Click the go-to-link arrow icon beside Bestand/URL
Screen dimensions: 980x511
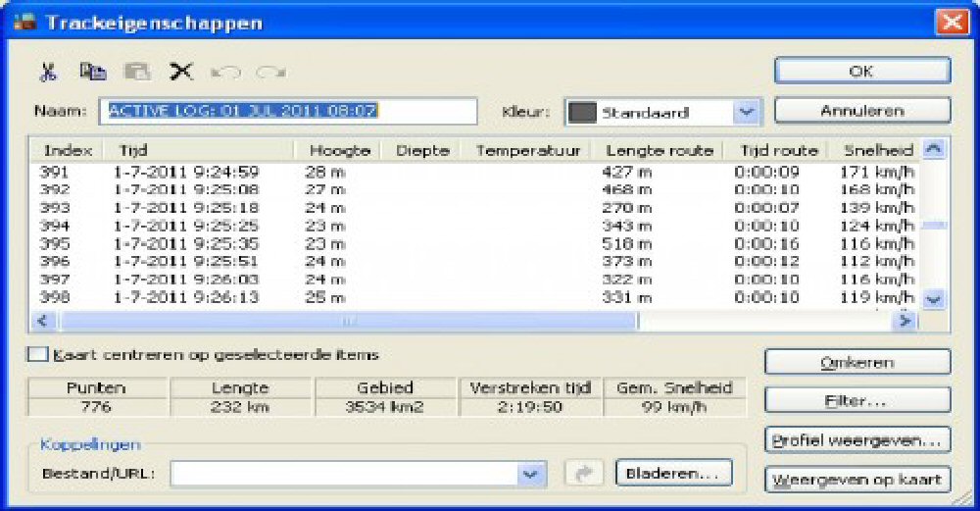[585, 474]
